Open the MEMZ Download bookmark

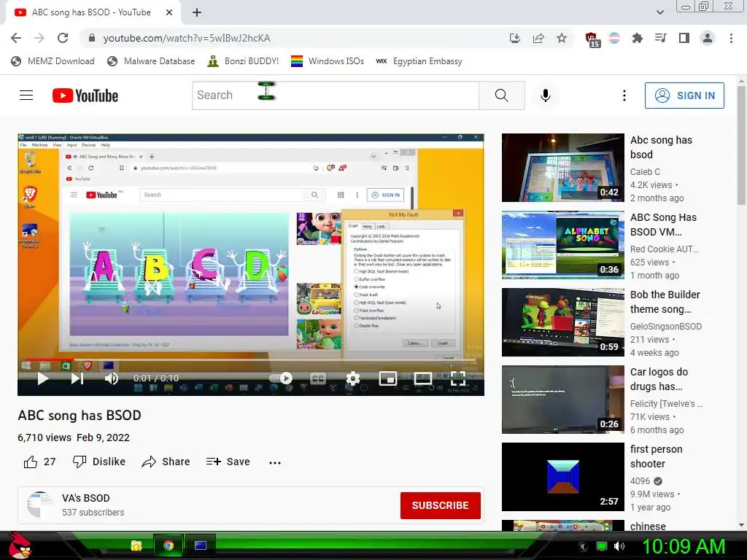[x=53, y=61]
